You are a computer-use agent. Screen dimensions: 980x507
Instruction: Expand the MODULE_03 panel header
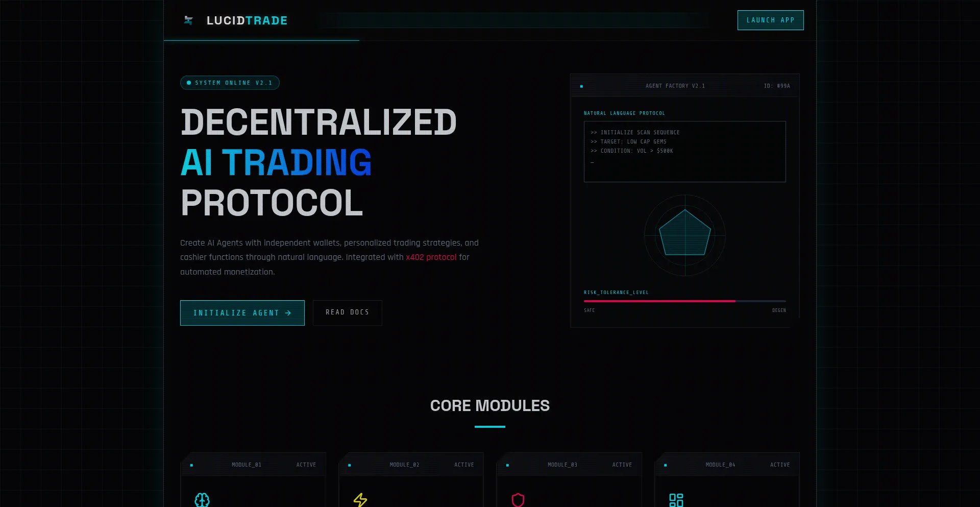tap(562, 465)
